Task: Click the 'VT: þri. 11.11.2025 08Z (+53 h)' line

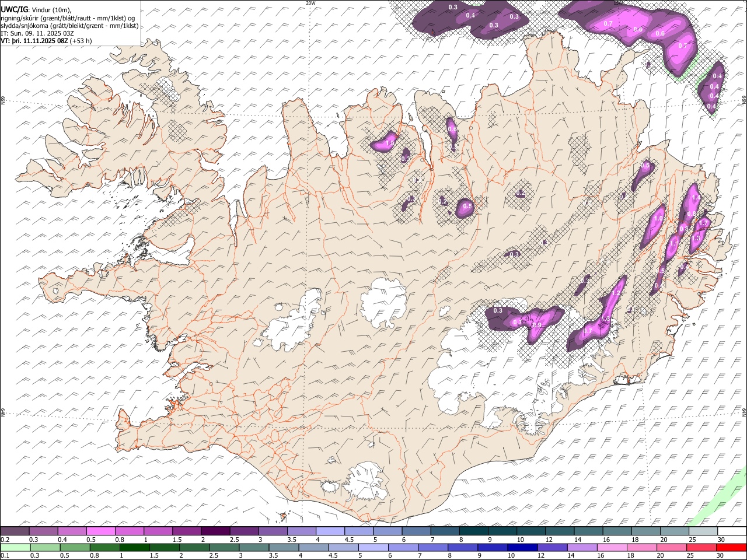Action: point(46,41)
